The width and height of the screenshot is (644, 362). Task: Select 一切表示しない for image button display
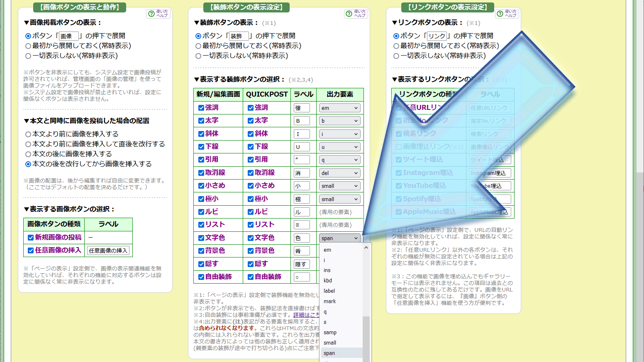28,56
